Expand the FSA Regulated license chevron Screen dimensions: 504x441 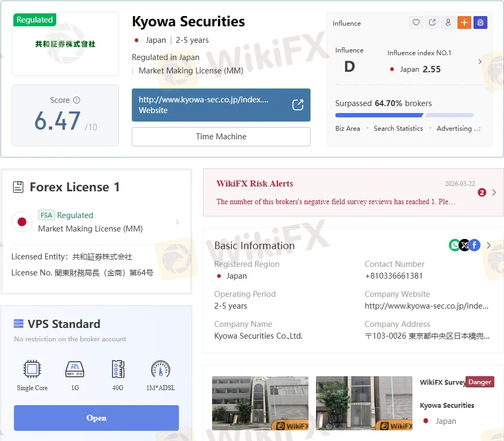pos(177,222)
